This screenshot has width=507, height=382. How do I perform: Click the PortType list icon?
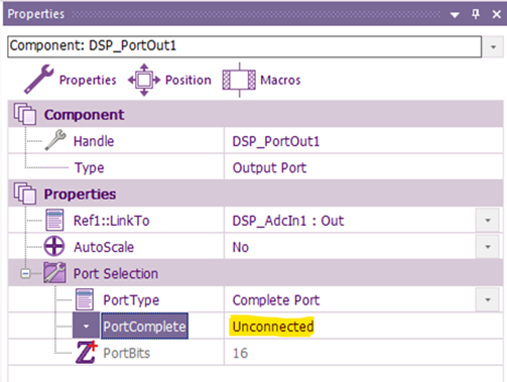pyautogui.click(x=85, y=299)
